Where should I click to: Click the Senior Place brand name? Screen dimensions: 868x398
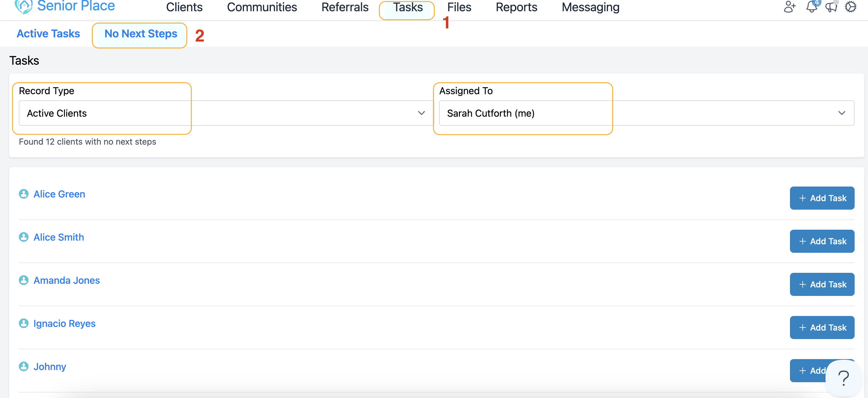[x=76, y=6]
